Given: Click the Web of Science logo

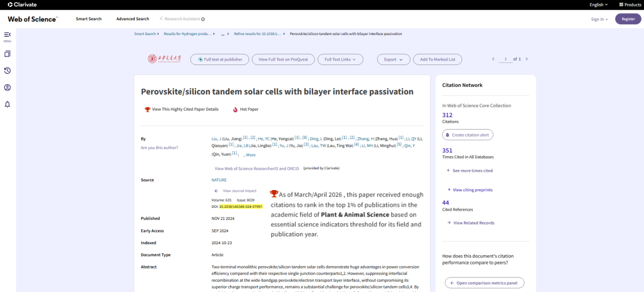Looking at the screenshot, I should click(33, 19).
